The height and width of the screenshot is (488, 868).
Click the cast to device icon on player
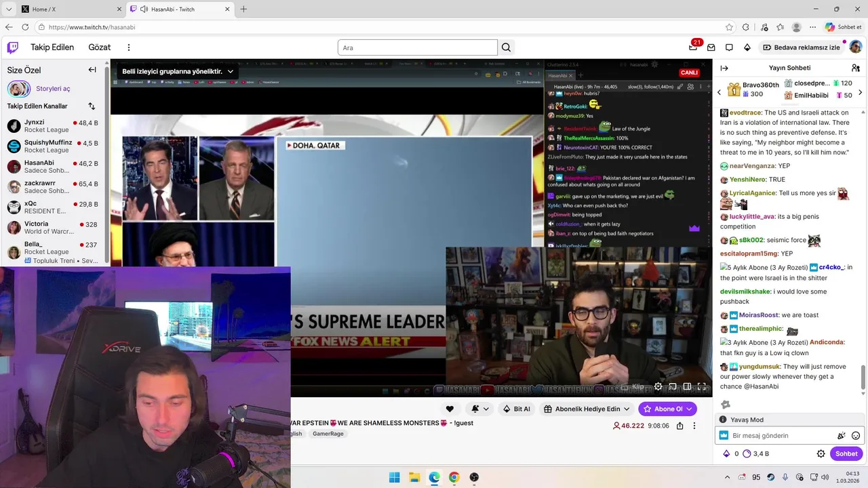click(x=673, y=386)
